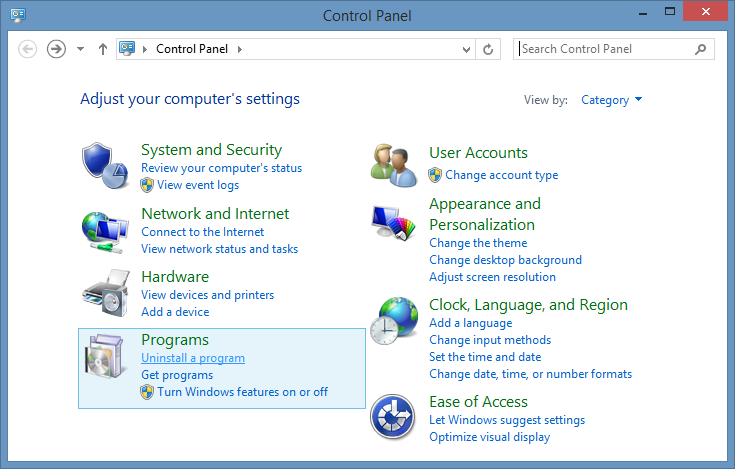Open the Network and Internet globe icon
The image size is (735, 469).
click(x=105, y=232)
